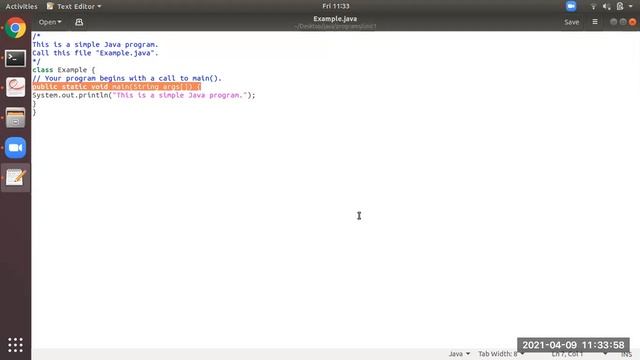Click the highlighted public static void main line
The height and width of the screenshot is (360, 640).
tap(116, 87)
